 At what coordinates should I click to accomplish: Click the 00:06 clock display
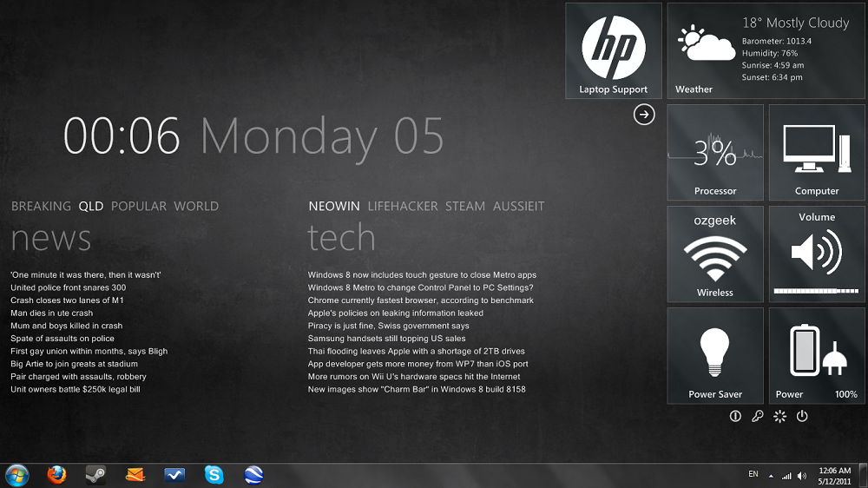(x=122, y=136)
